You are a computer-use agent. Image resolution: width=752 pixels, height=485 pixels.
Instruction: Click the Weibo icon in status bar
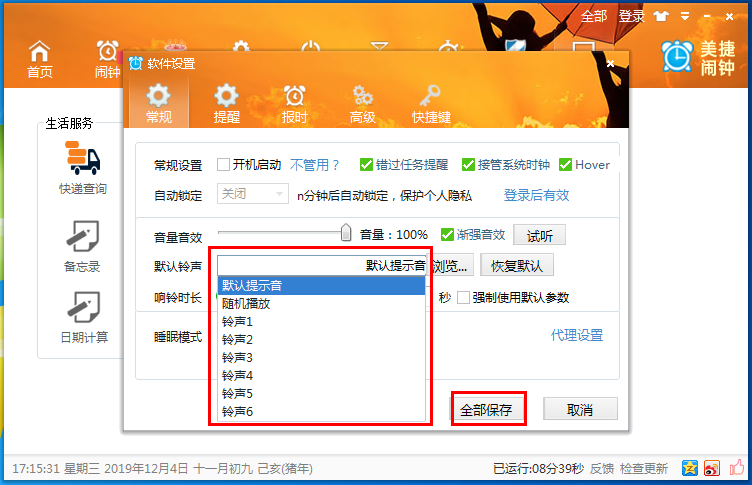(712, 468)
